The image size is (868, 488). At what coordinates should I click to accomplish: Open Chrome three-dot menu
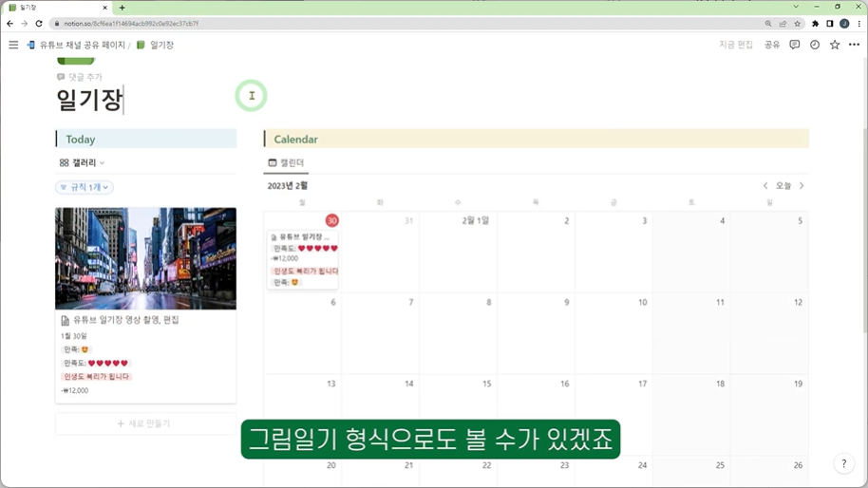click(x=859, y=23)
